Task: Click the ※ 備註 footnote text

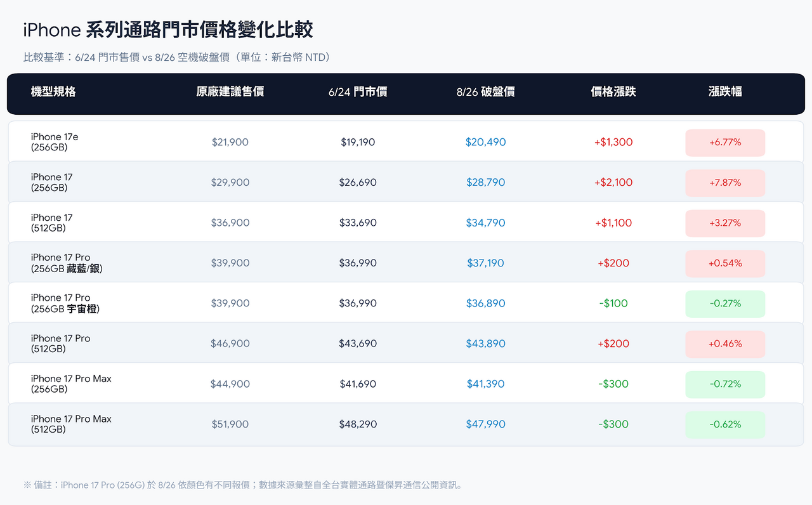Action: pos(244,485)
